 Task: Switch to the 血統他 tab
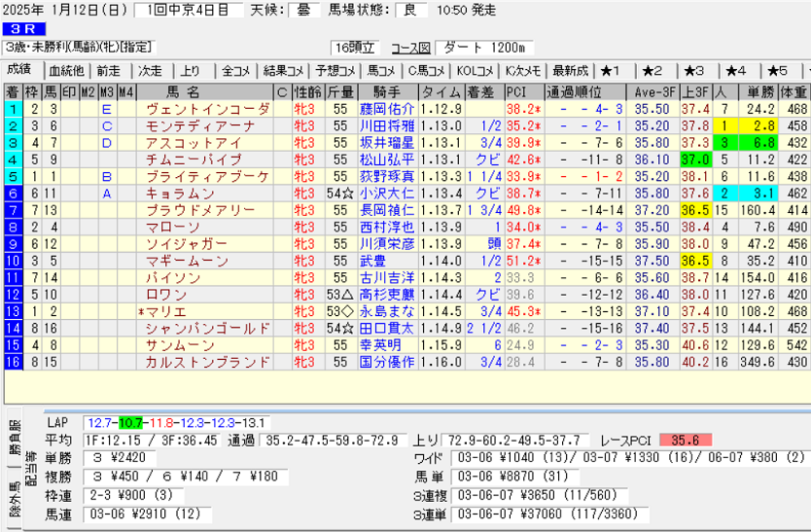[66, 70]
